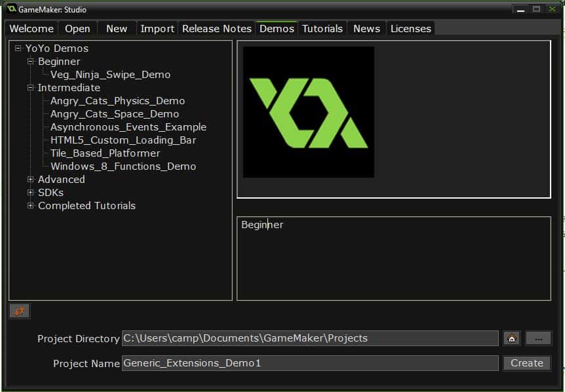The width and height of the screenshot is (565, 392).
Task: Minimize the GameMaker: Studio window
Action: [x=520, y=9]
